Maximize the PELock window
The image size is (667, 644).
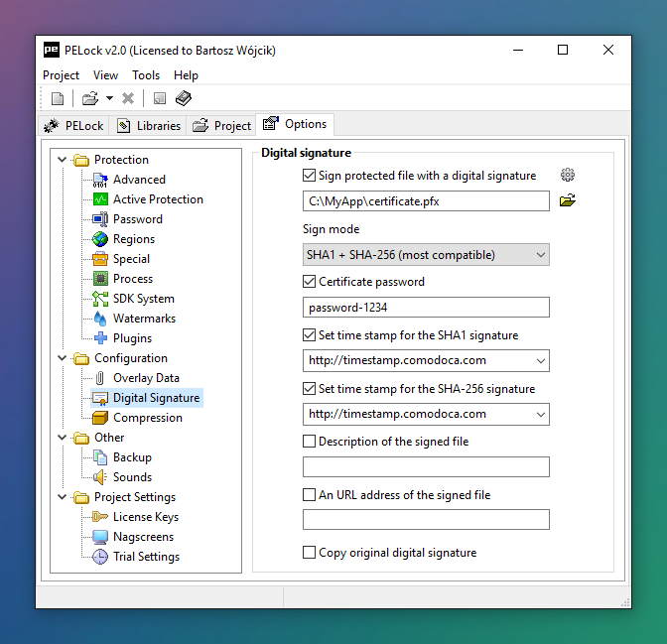pyautogui.click(x=563, y=51)
